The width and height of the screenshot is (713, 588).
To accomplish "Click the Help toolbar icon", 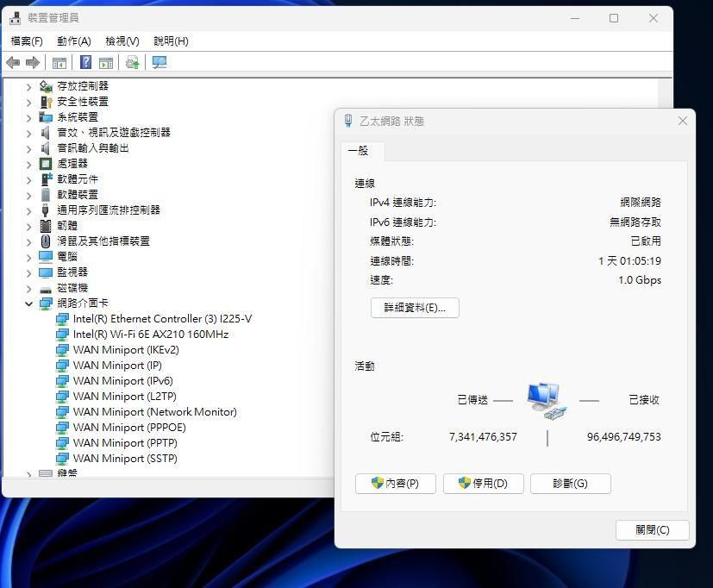I will [84, 62].
